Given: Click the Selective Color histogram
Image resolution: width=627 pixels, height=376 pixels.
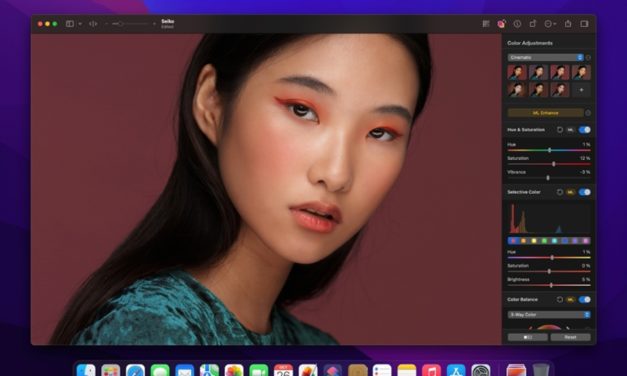Looking at the screenshot, I should coord(549,218).
